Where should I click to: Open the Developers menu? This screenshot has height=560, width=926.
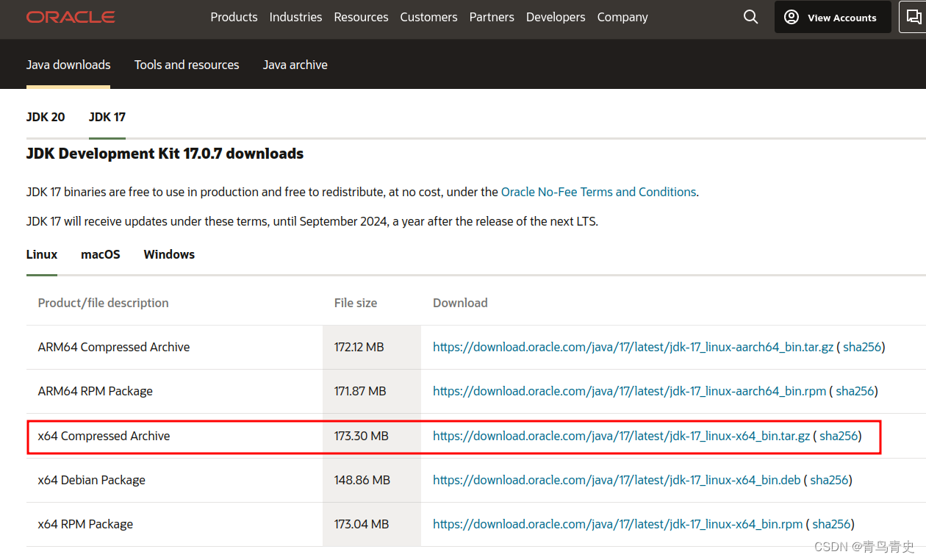tap(556, 17)
